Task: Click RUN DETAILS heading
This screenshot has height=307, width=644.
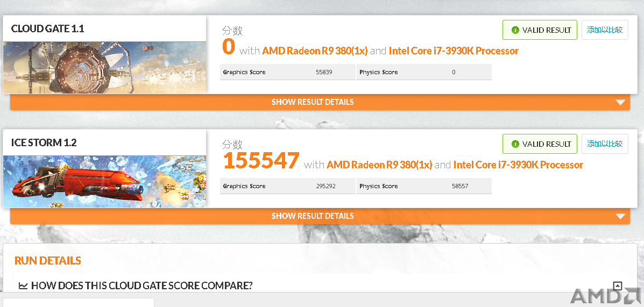Action: coord(48,261)
